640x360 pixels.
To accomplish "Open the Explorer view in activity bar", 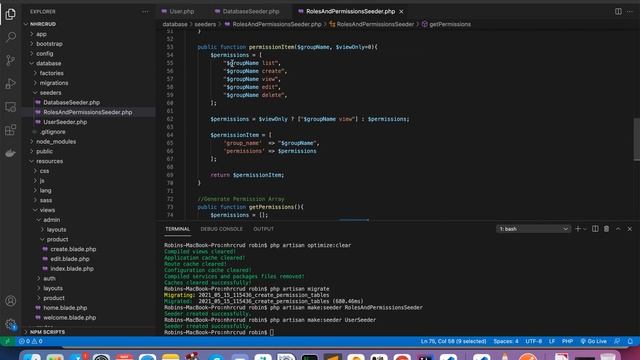I will click(11, 14).
